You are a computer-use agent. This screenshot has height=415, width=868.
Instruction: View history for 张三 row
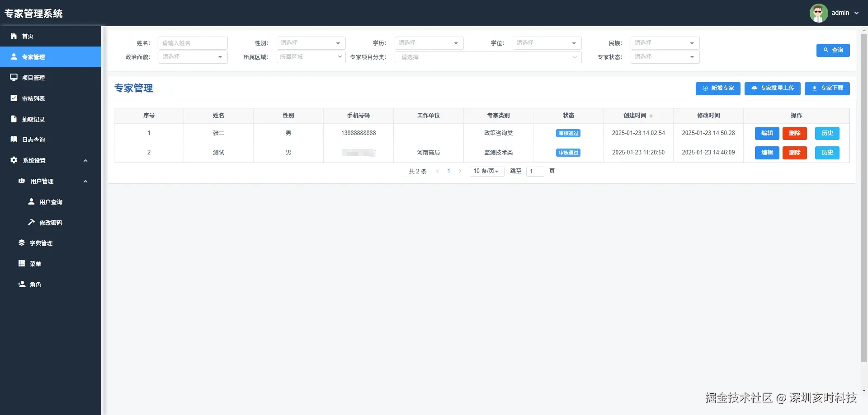click(x=827, y=133)
